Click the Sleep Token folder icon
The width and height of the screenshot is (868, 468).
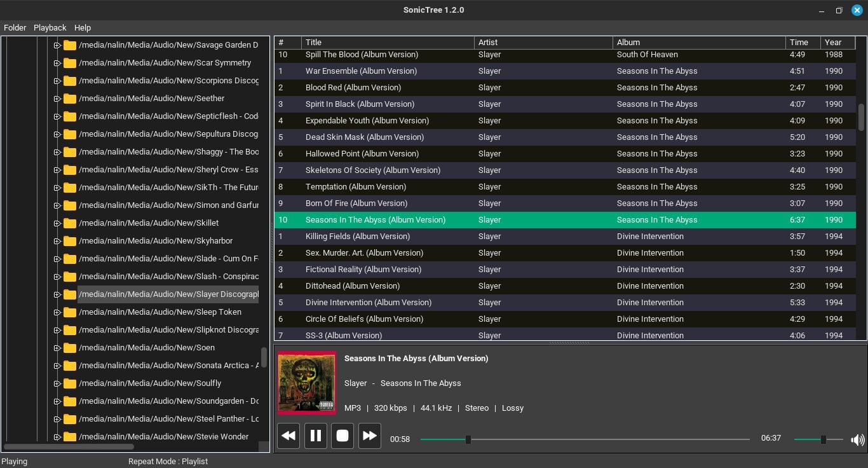click(70, 312)
